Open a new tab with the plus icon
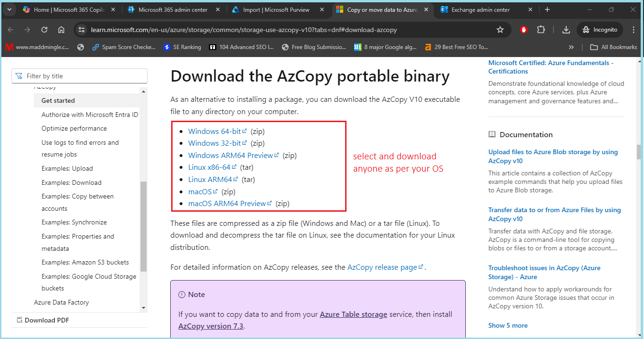The height and width of the screenshot is (339, 644). click(x=547, y=9)
